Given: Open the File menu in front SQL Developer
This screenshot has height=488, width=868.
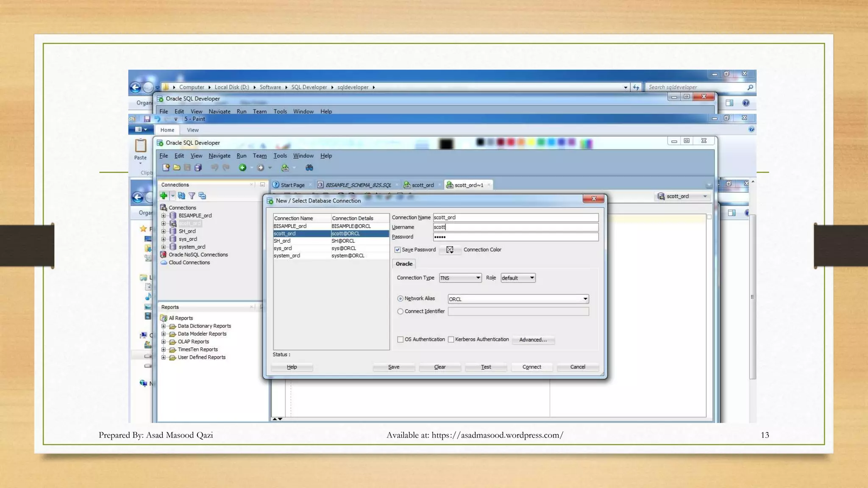Looking at the screenshot, I should coord(164,156).
